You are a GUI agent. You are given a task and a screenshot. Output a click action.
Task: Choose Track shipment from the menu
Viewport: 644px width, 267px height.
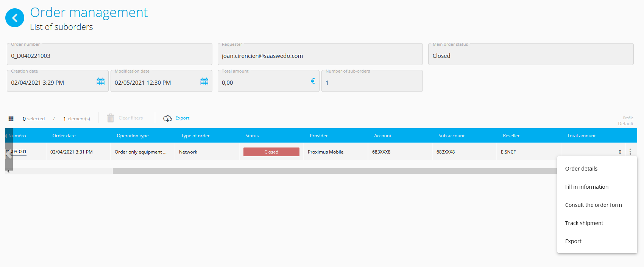(x=584, y=223)
